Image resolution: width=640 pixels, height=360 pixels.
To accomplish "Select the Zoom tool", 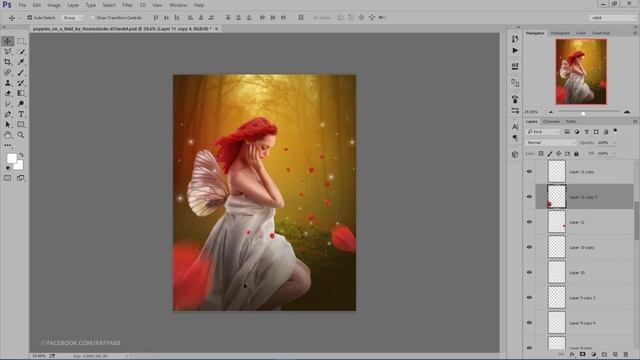I will pyautogui.click(x=21, y=135).
